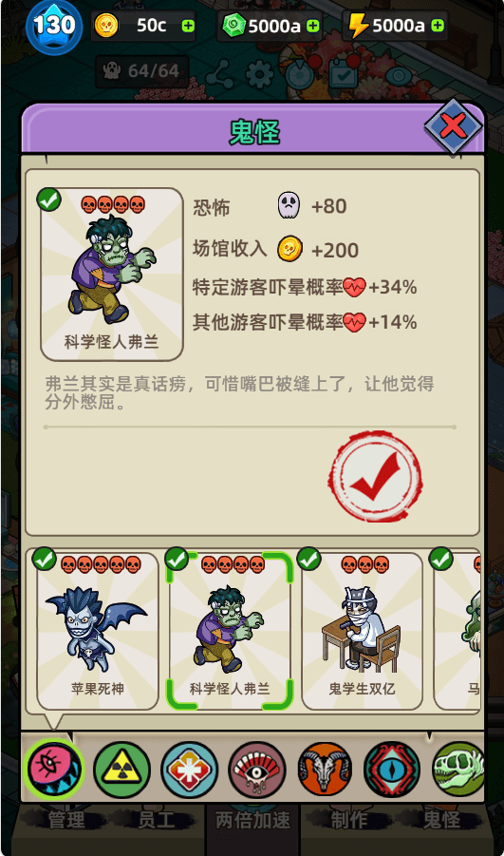
Task: Open the green dinosaur skull category icon
Action: click(458, 770)
